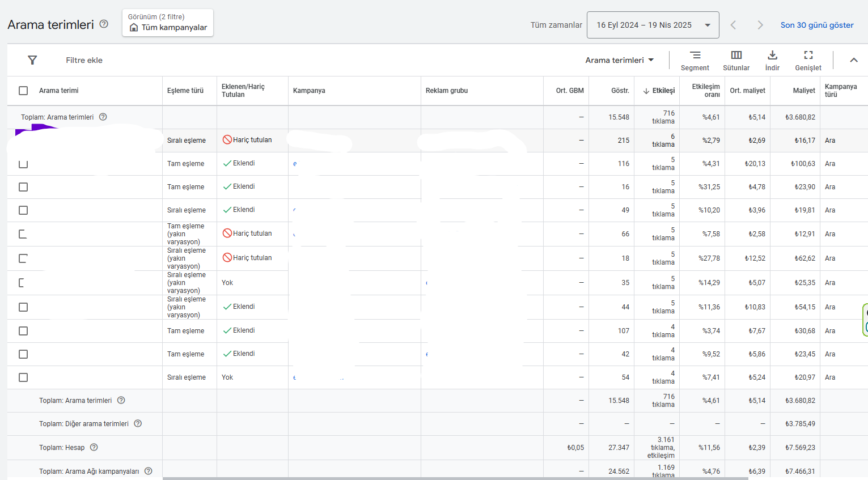Go to next date period arrow
The height and width of the screenshot is (480, 868).
pos(760,25)
